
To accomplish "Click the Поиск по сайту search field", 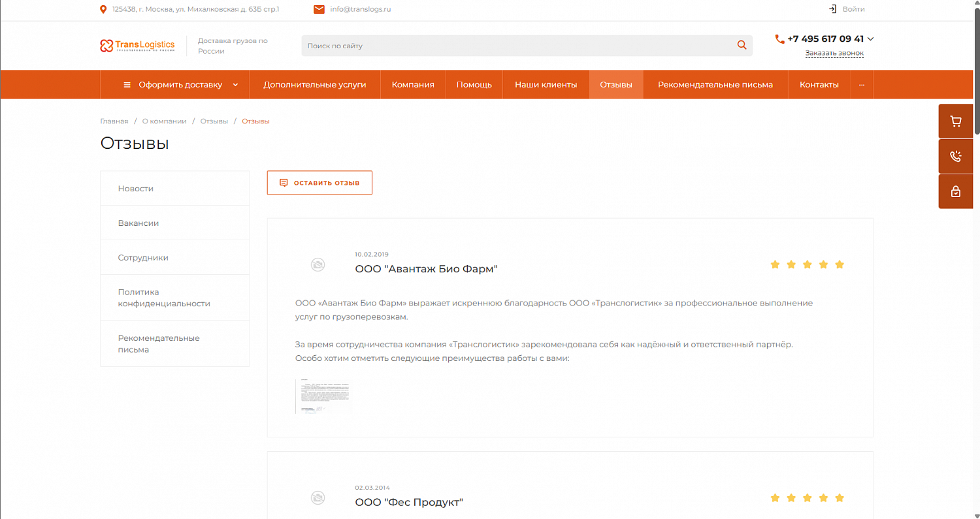I will [x=527, y=46].
